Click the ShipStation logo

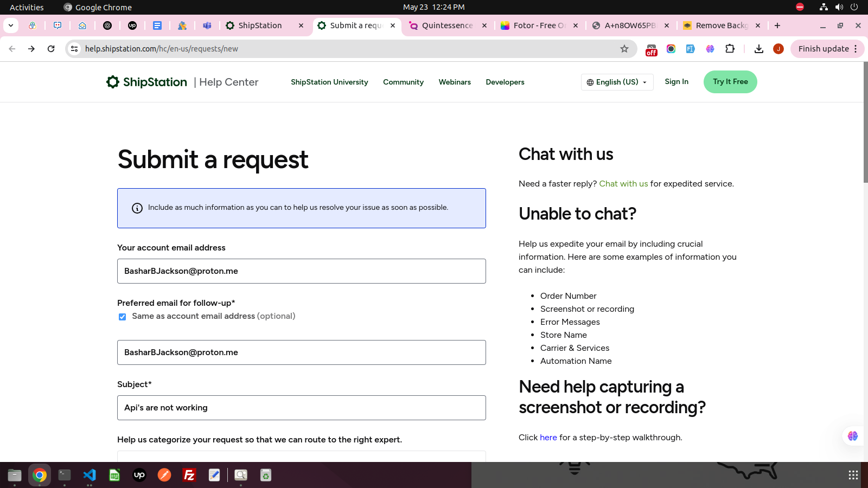[146, 82]
